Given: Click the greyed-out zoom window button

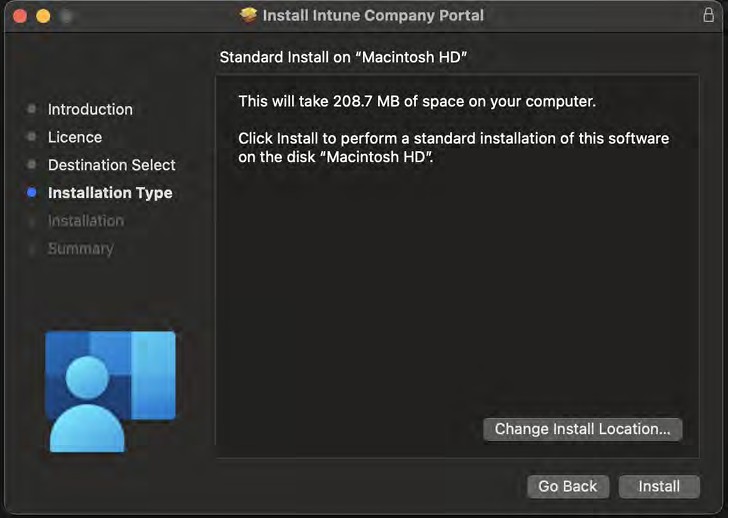Looking at the screenshot, I should (66, 16).
